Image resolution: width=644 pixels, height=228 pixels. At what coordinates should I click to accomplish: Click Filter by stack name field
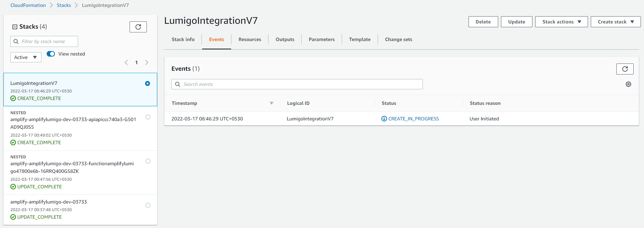44,41
